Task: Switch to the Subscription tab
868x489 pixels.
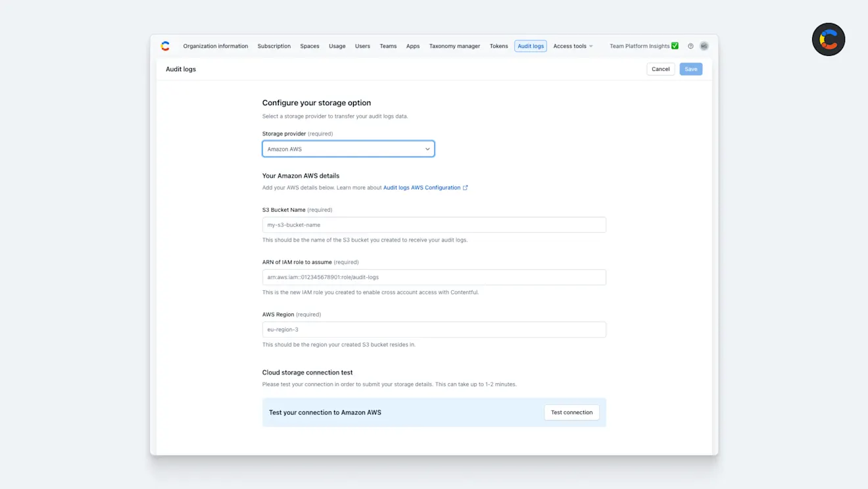Action: point(274,45)
